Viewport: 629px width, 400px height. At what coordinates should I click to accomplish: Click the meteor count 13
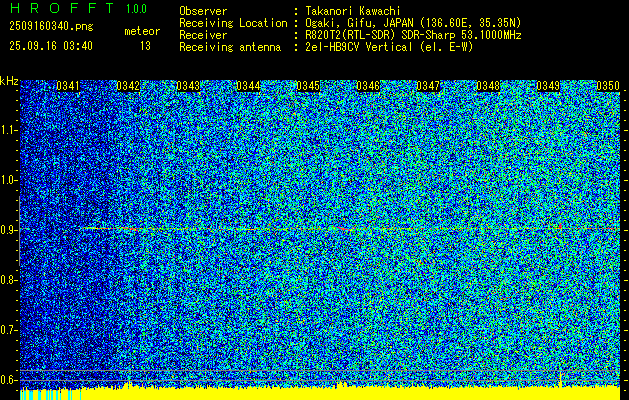click(145, 45)
